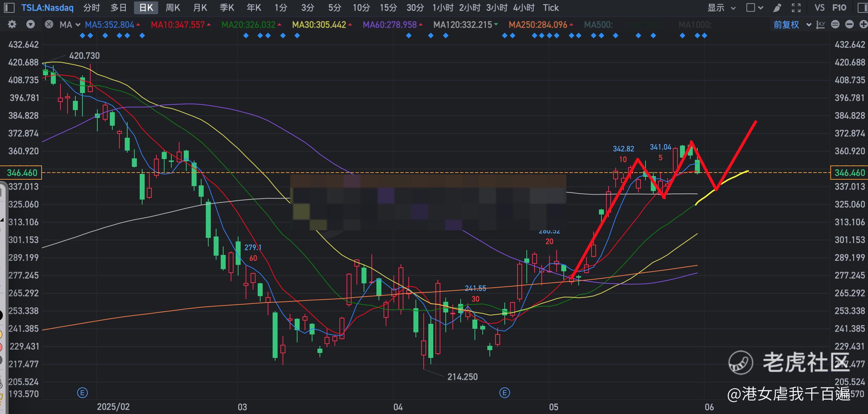The height and width of the screenshot is (414, 868).
Task: Open indicator settings gear icon
Action: click(x=12, y=24)
